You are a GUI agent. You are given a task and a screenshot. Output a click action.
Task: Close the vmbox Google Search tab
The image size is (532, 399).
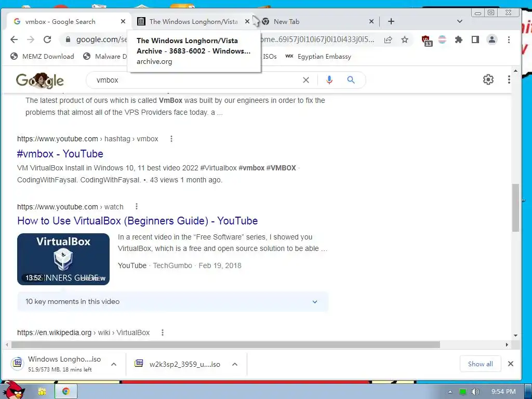coord(123,21)
